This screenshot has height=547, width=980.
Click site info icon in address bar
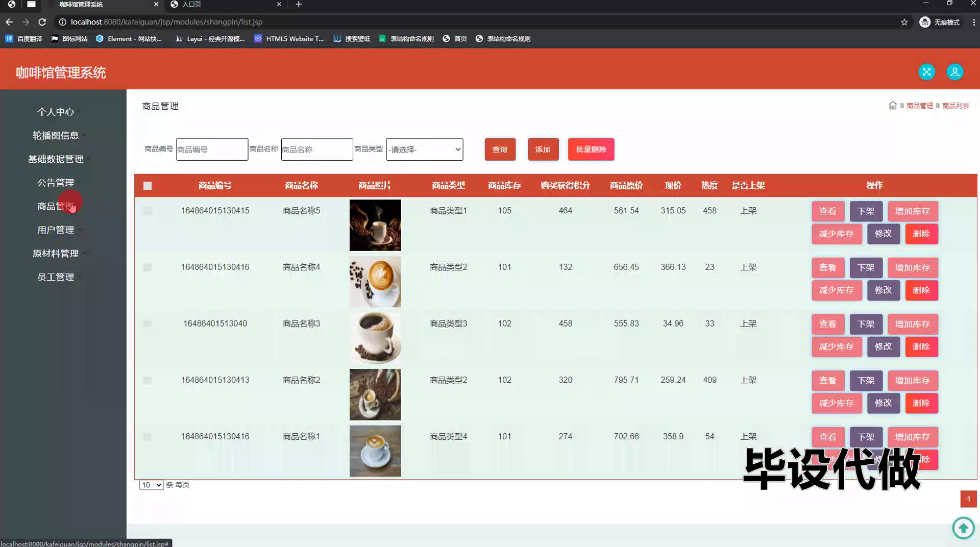[62, 22]
